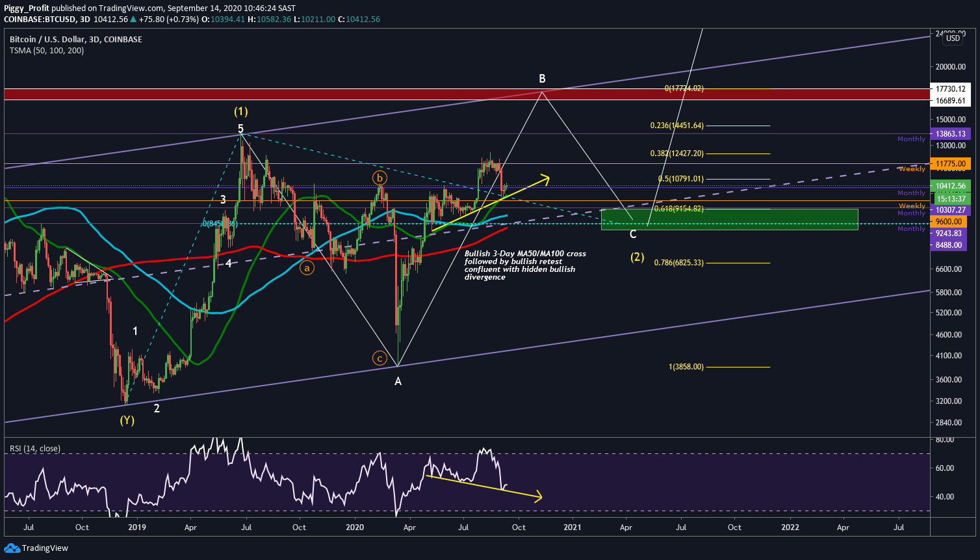Select the 0.382(12427.20) Fibonacci level label

point(677,153)
